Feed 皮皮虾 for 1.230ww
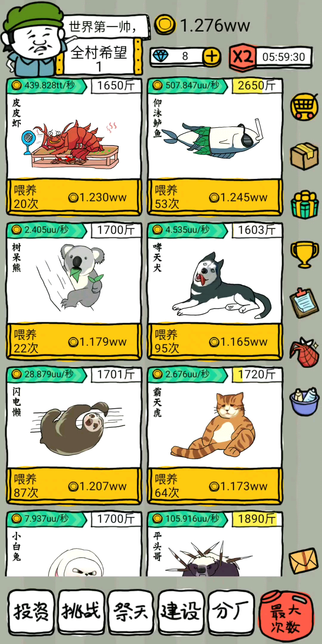The image size is (322, 644). tap(74, 197)
